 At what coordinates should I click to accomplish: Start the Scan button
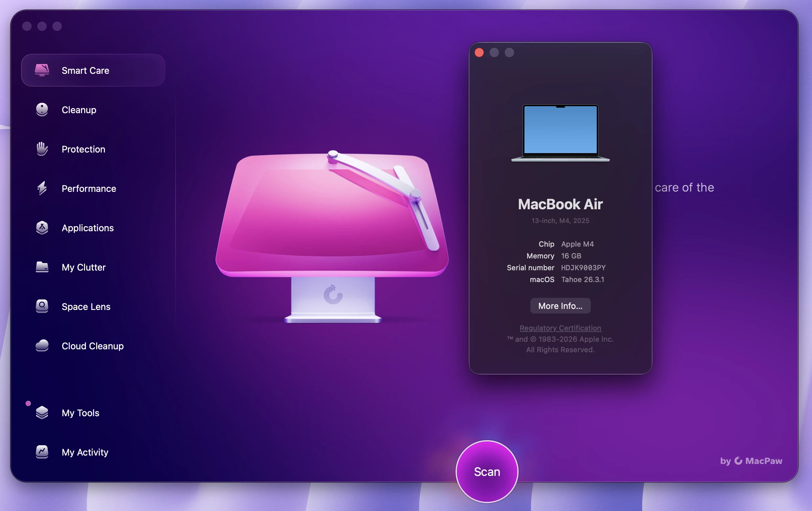(487, 472)
